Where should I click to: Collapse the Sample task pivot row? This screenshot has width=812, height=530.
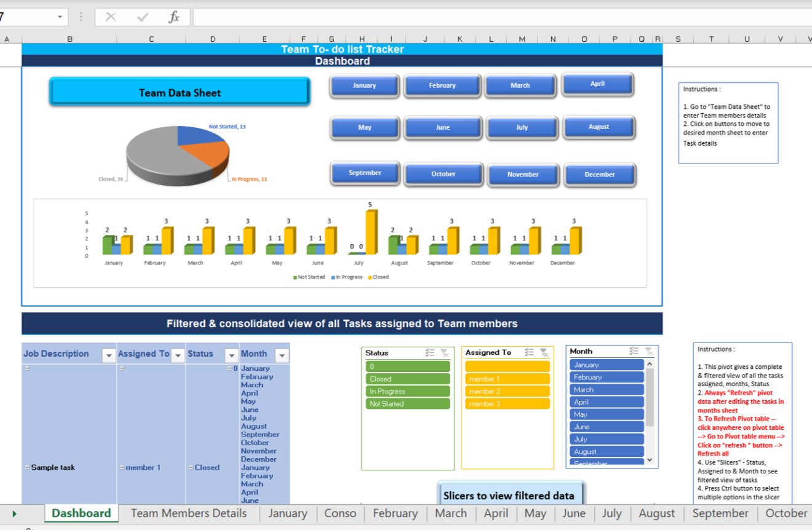(27, 467)
